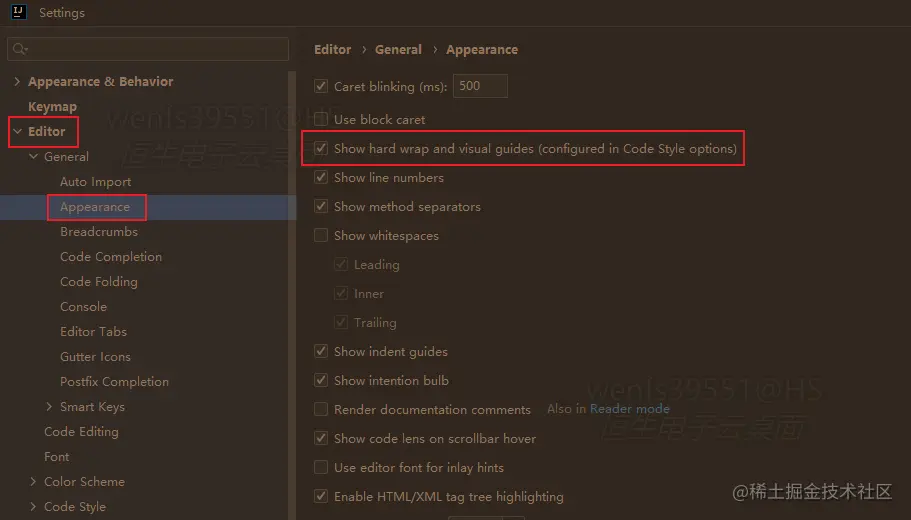
Task: Select General under Editor
Action: click(x=66, y=157)
